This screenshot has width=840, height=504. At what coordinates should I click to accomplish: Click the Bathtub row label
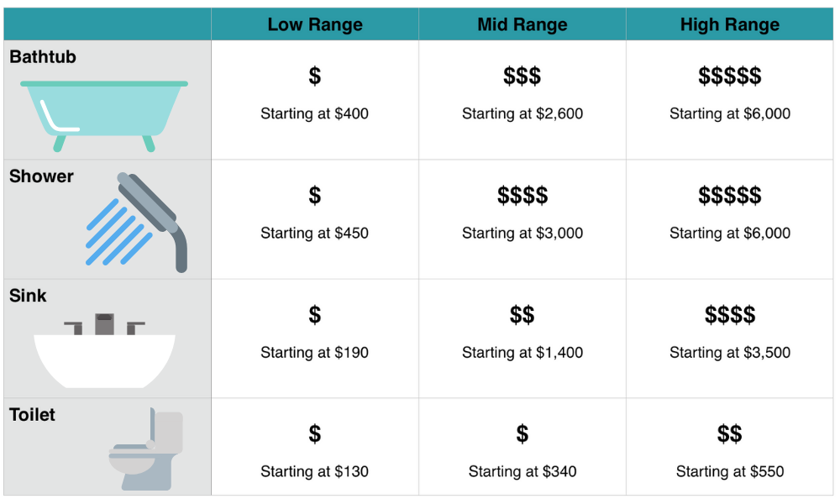pos(43,57)
